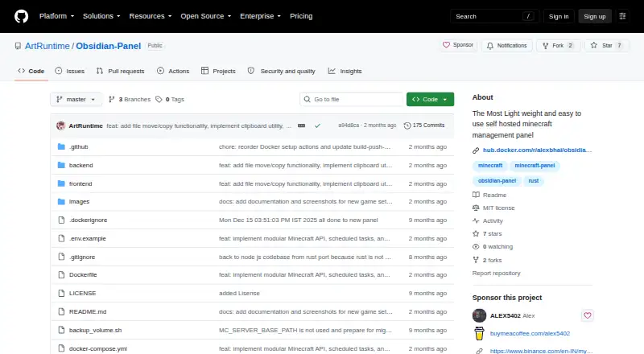Switch to the Insights tab
Screen dimensions: 644x354
[x=345, y=71]
